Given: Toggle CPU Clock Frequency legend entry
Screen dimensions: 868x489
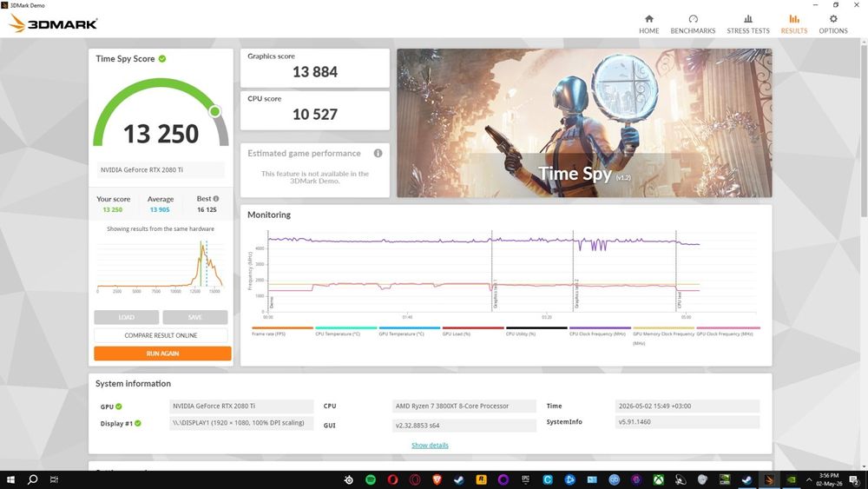Looking at the screenshot, I should click(600, 331).
